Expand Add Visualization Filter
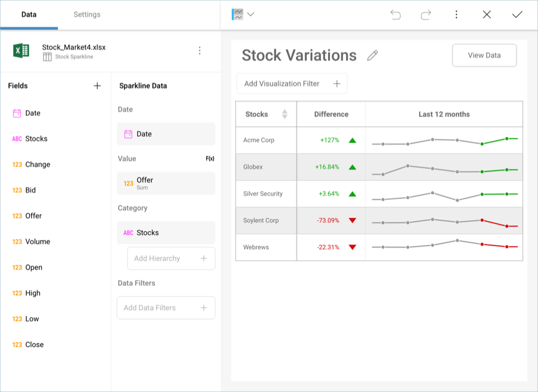 click(292, 84)
